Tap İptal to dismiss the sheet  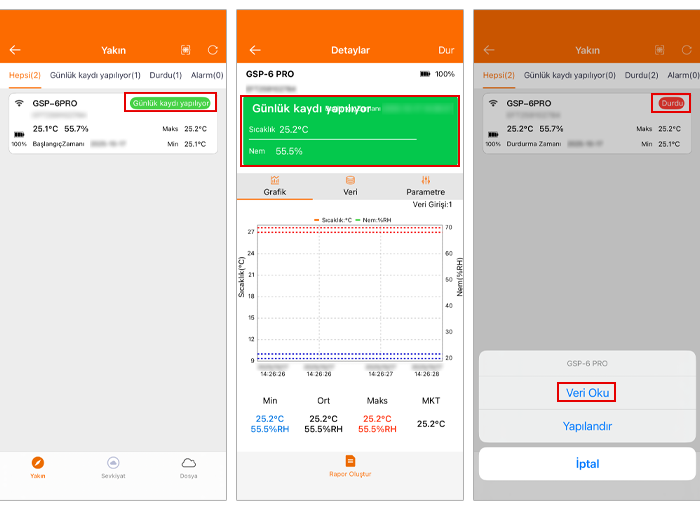[x=587, y=464]
